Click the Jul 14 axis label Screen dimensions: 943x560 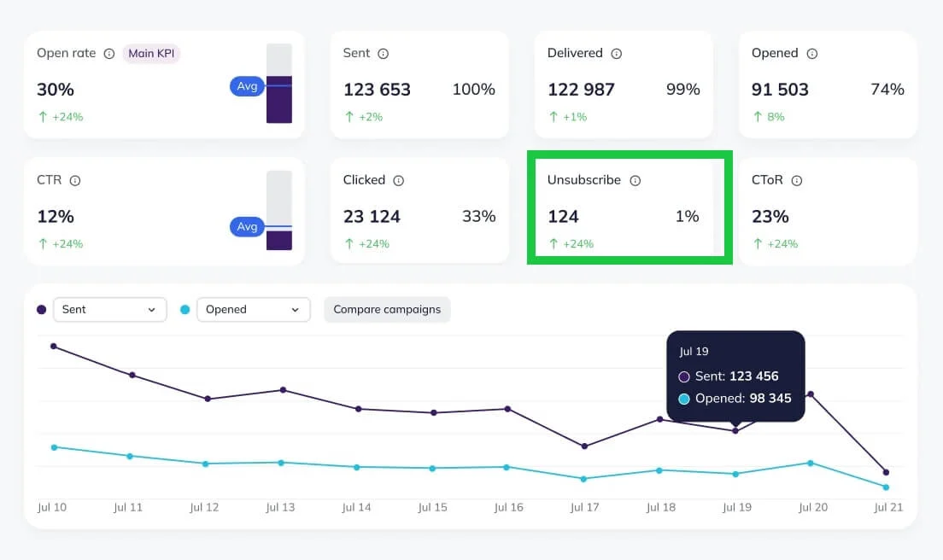(357, 507)
